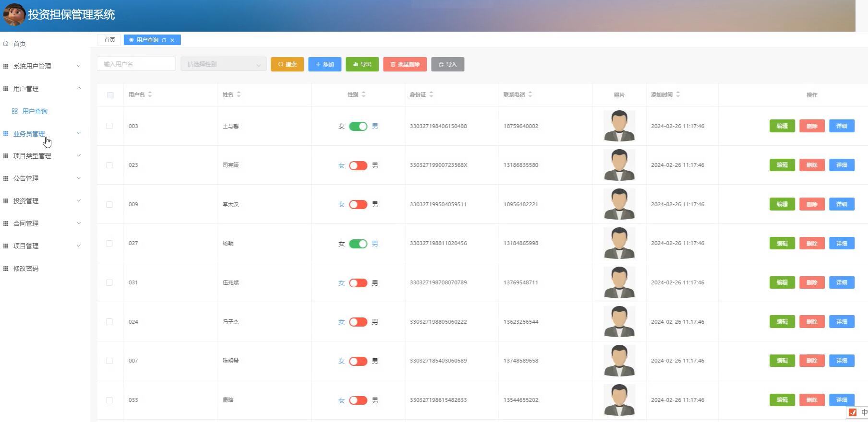Refresh the 用户查询 tab via reload icon
This screenshot has height=422, width=868.
click(164, 40)
